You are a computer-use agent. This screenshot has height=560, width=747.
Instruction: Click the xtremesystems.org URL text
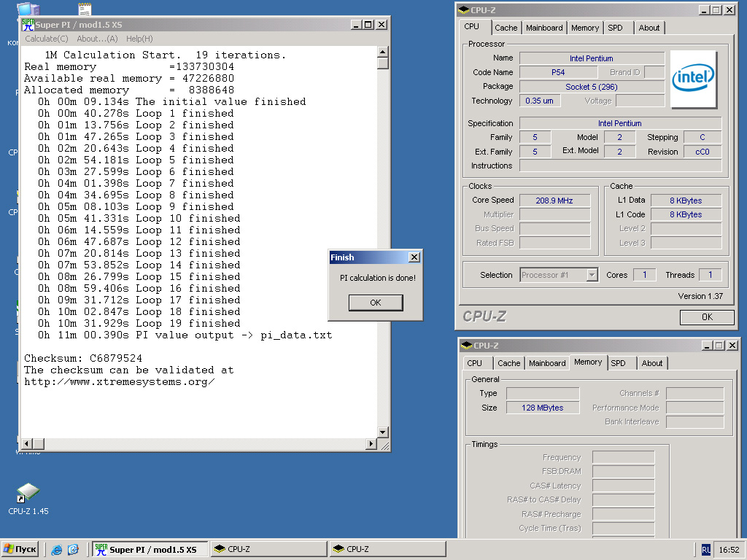click(x=119, y=382)
